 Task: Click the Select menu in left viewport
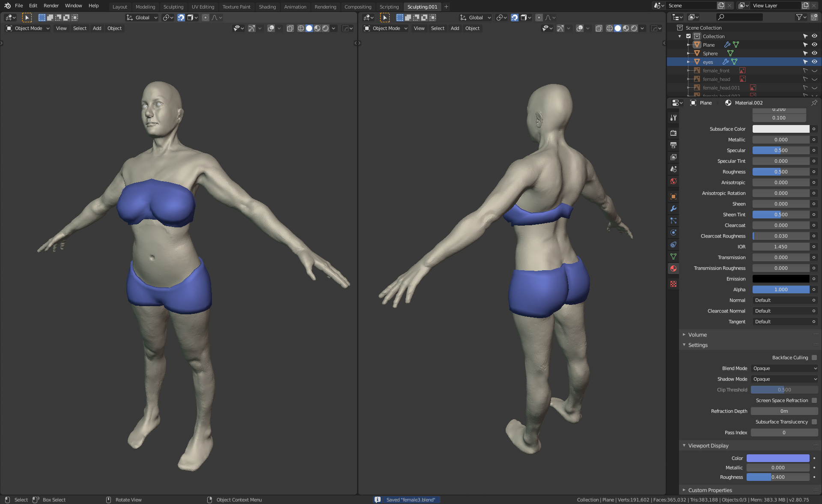tap(80, 28)
